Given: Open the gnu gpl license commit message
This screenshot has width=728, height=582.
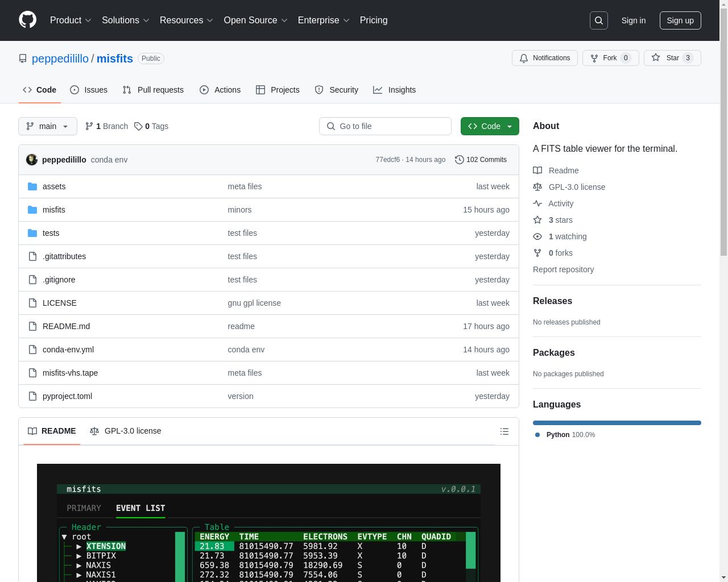Looking at the screenshot, I should [x=254, y=303].
